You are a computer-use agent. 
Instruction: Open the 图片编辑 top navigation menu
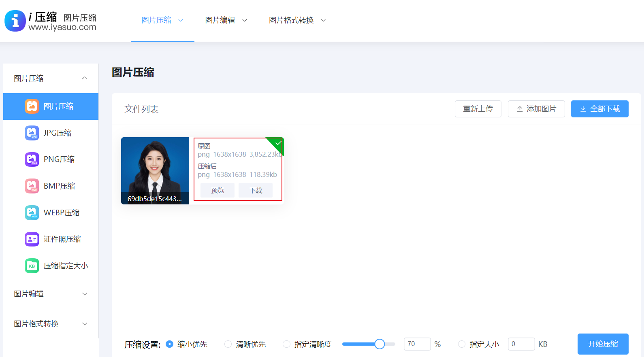[226, 20]
